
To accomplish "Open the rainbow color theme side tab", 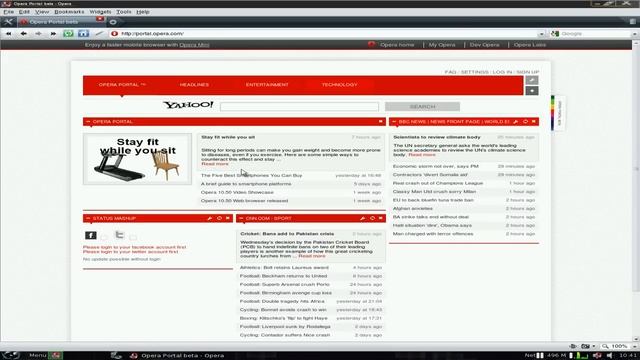I will [558, 113].
